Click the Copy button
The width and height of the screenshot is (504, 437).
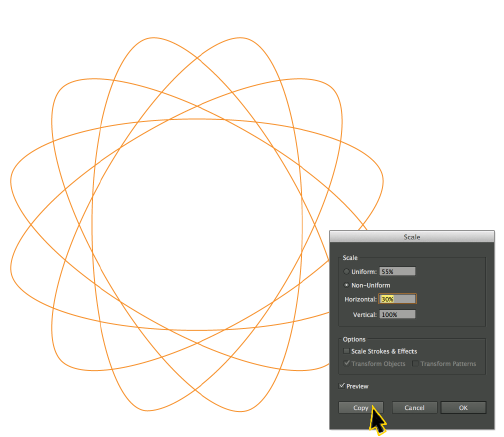(361, 408)
